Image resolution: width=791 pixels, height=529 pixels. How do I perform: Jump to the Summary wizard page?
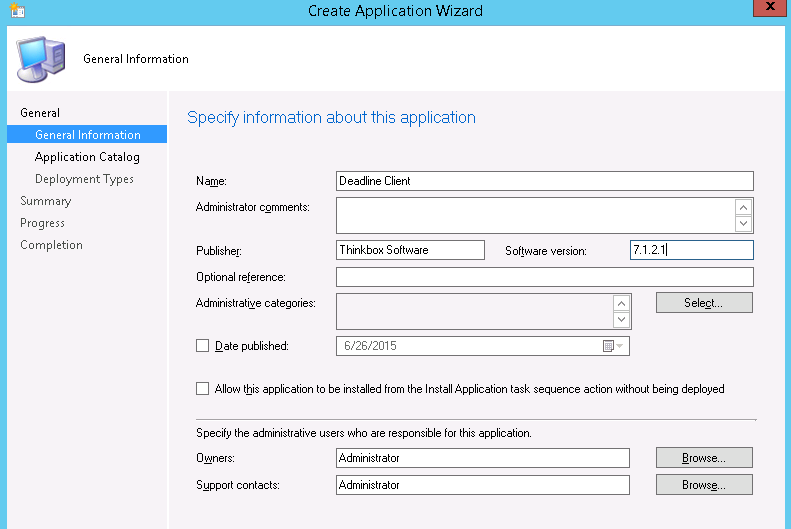coord(45,201)
